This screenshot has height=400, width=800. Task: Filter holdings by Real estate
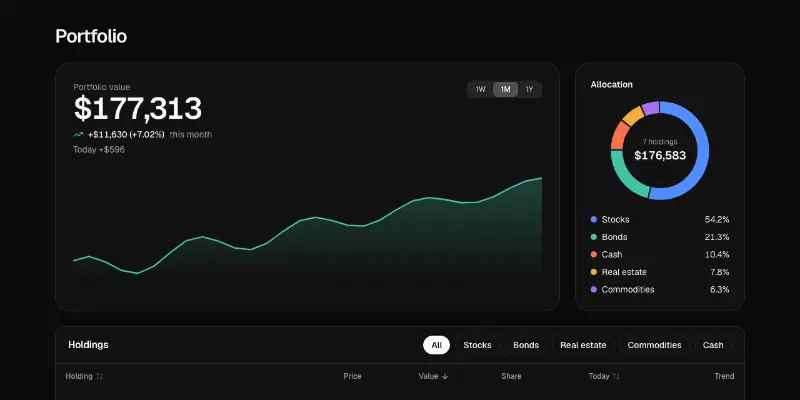[583, 345]
